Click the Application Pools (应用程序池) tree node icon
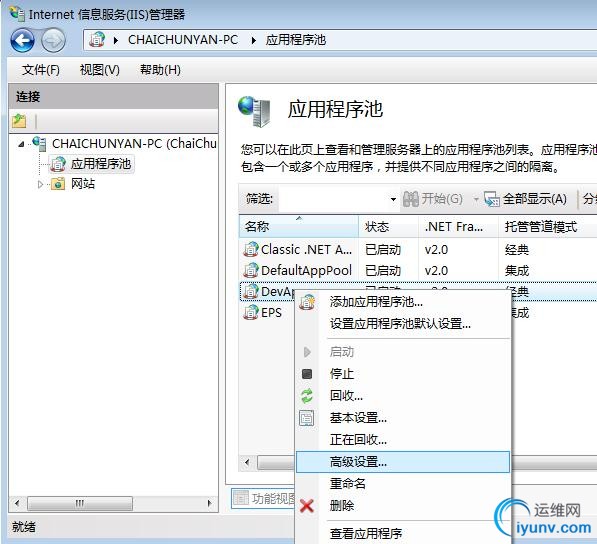The image size is (597, 544). (x=58, y=164)
